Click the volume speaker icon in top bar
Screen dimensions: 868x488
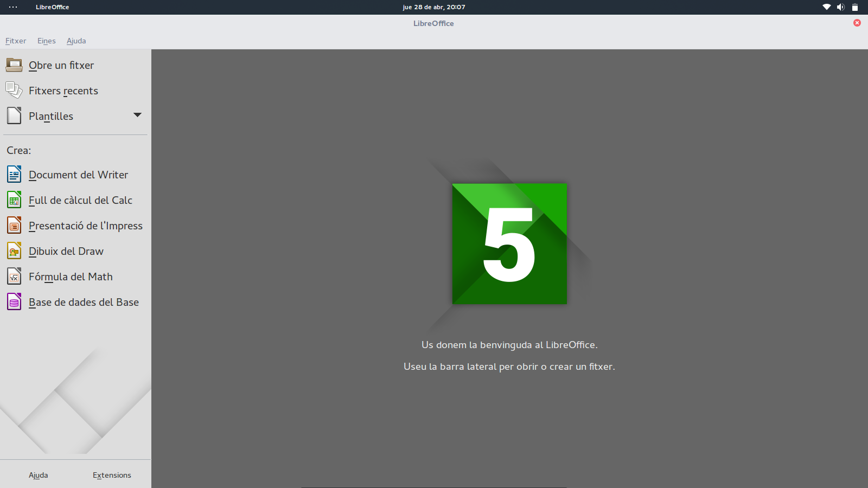pos(841,7)
